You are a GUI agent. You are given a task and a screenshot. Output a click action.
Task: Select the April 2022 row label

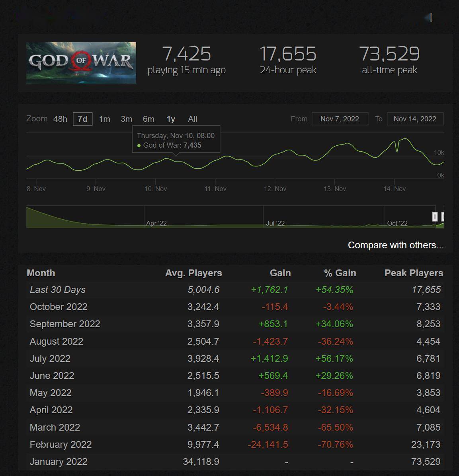[x=51, y=410]
